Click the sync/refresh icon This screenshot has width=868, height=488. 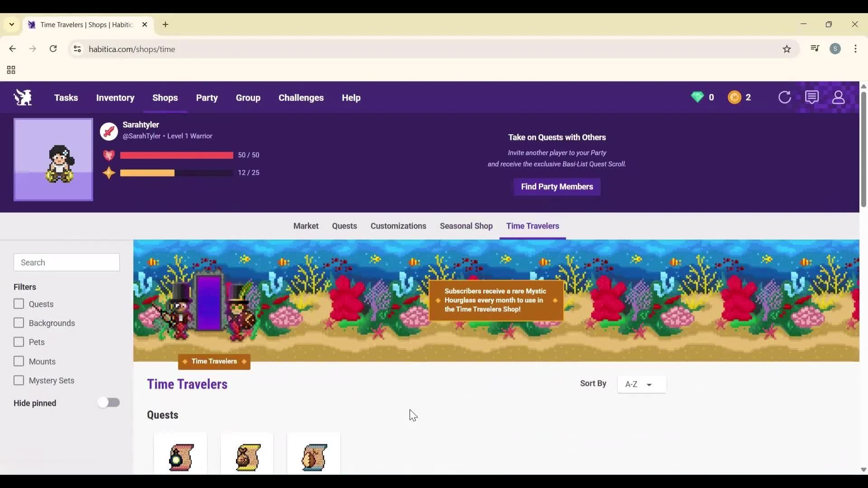785,97
